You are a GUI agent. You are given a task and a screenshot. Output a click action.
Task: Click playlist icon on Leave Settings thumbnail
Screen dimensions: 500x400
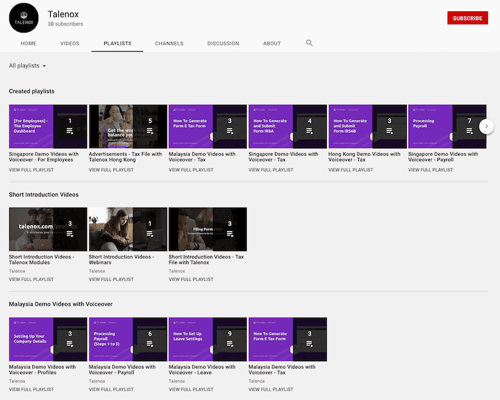coord(230,344)
